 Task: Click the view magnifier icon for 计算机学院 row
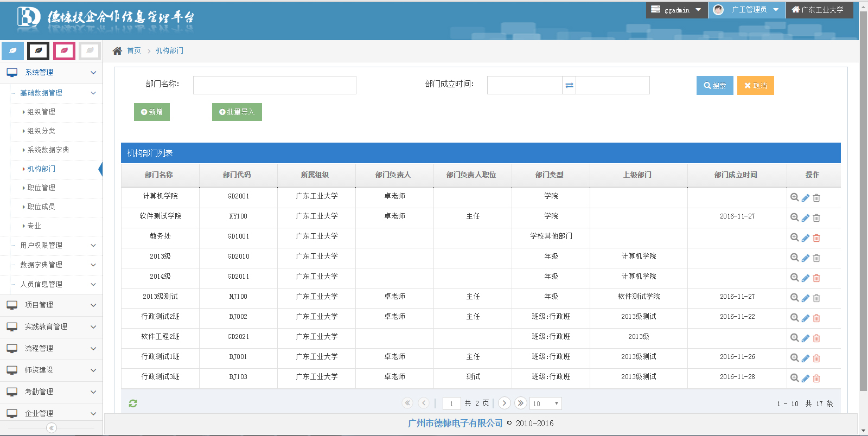pos(794,197)
